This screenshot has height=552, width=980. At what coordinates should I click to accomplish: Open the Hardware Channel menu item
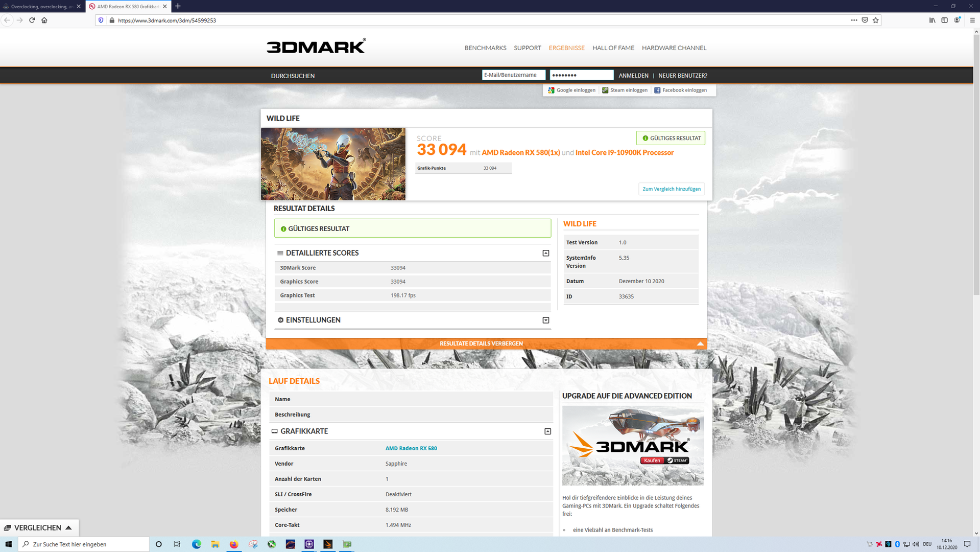coord(674,48)
